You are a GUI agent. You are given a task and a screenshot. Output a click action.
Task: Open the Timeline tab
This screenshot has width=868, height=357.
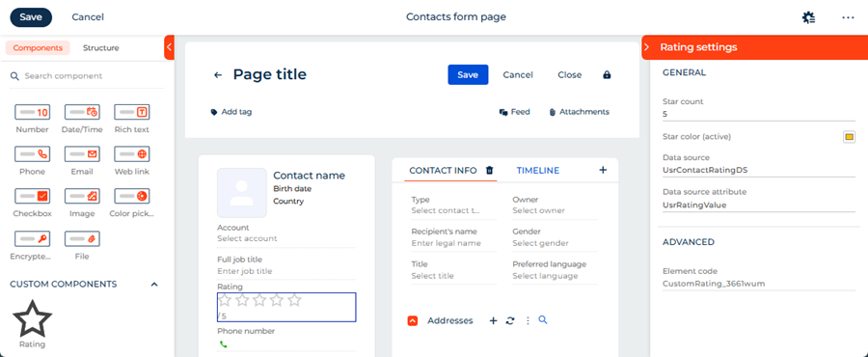[x=537, y=171]
